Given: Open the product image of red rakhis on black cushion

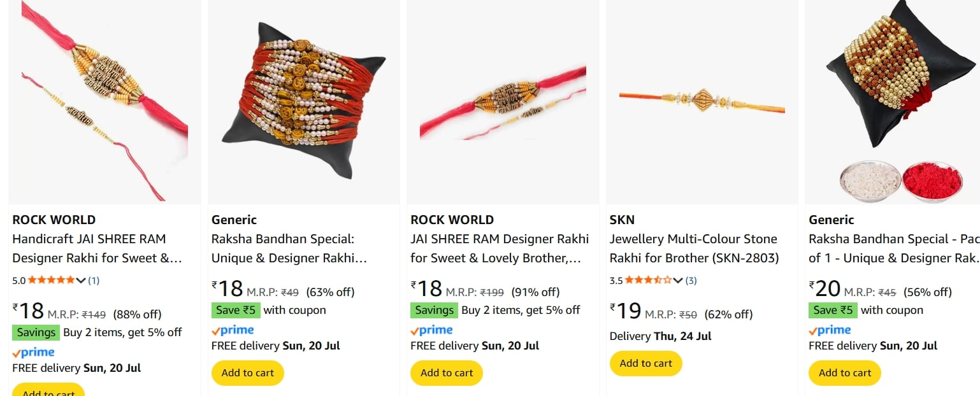Looking at the screenshot, I should [304, 102].
